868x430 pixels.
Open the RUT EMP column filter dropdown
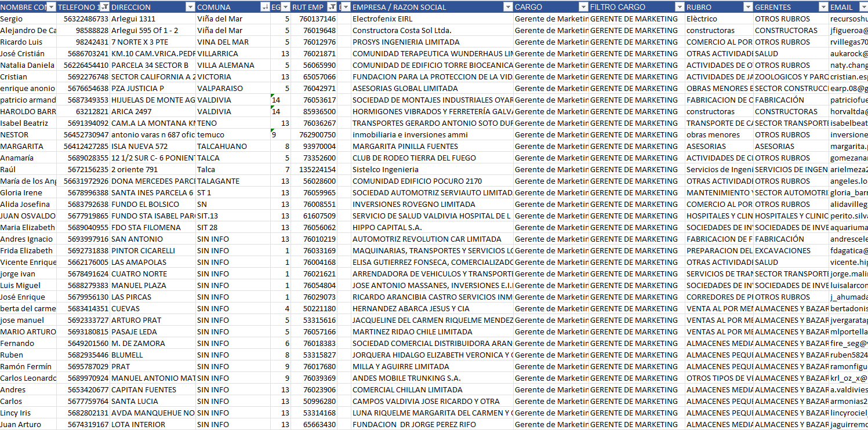pos(332,7)
